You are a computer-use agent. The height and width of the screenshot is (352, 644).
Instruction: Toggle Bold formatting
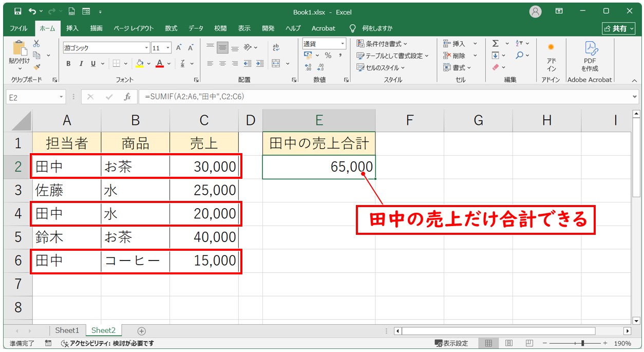tap(68, 64)
